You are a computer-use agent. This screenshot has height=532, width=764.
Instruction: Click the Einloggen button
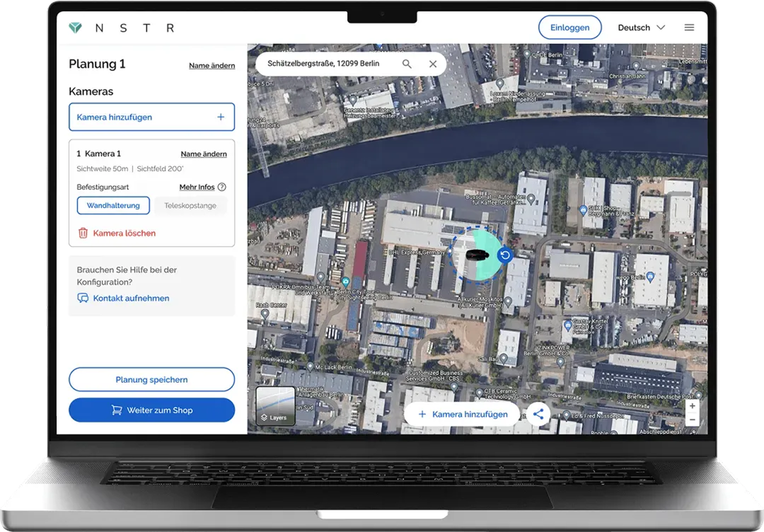tap(570, 28)
